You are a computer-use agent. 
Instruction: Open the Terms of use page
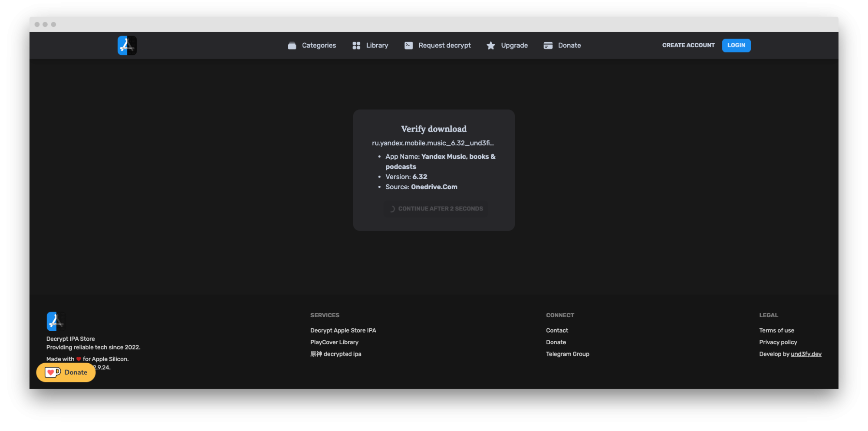click(776, 330)
